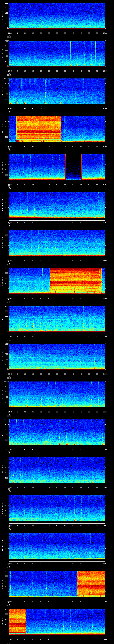Image resolution: width=114 pixels, height=644 pixels.
Task: Click the 23:30:00 start time label
Action: [x=9, y=639]
